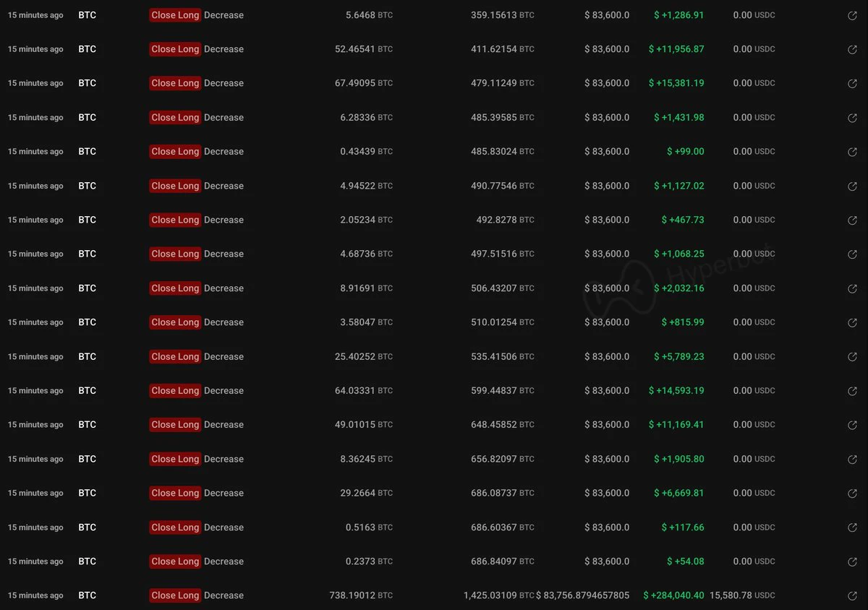Select the PnL value $ +1,905.80
Viewport: 868px width, 610px height.
[679, 459]
